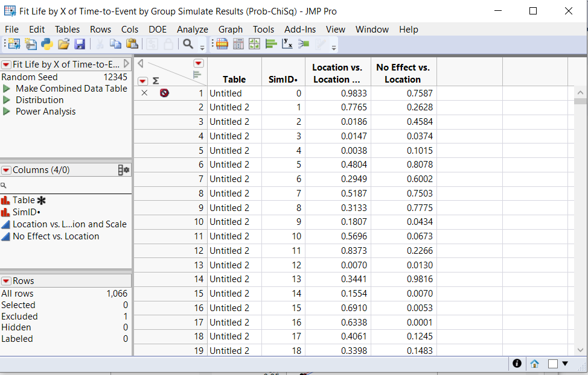Run the Make Combined Data Table script
Screen dimensions: 588x375
click(x=7, y=89)
